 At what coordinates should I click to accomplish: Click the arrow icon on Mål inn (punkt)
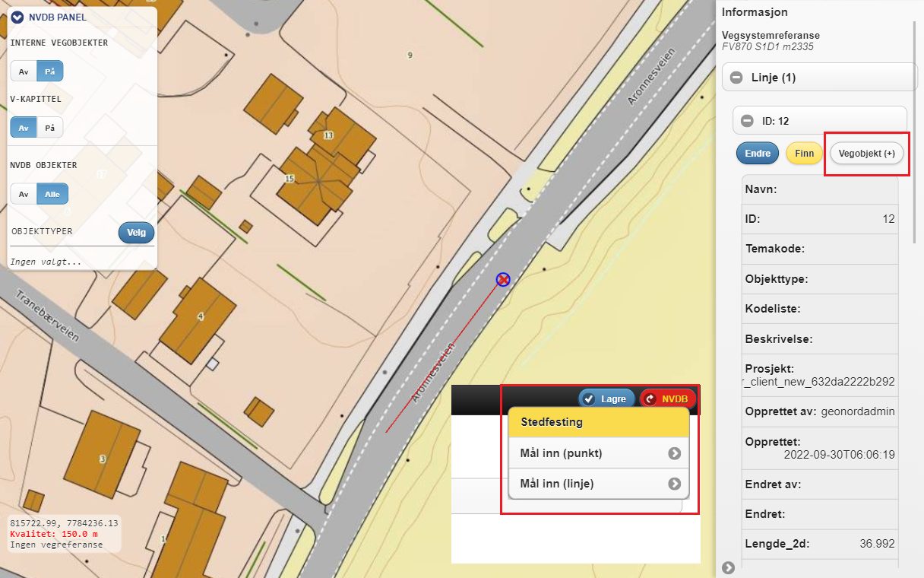click(674, 454)
